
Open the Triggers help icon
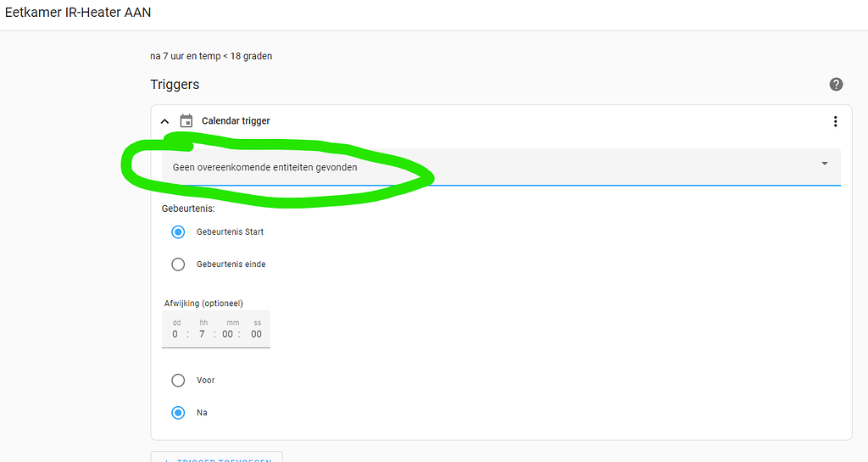coord(836,84)
